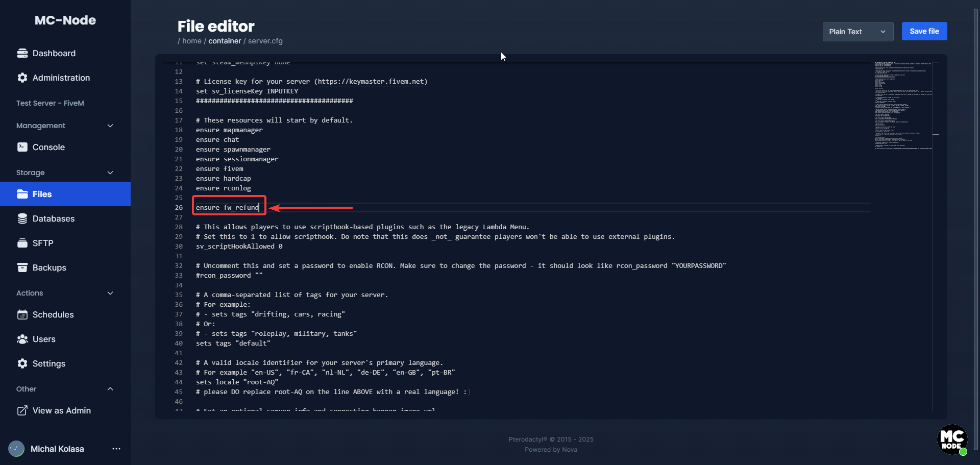Viewport: 980px width, 465px height.
Task: Click the code minimap overview
Action: tap(902, 106)
